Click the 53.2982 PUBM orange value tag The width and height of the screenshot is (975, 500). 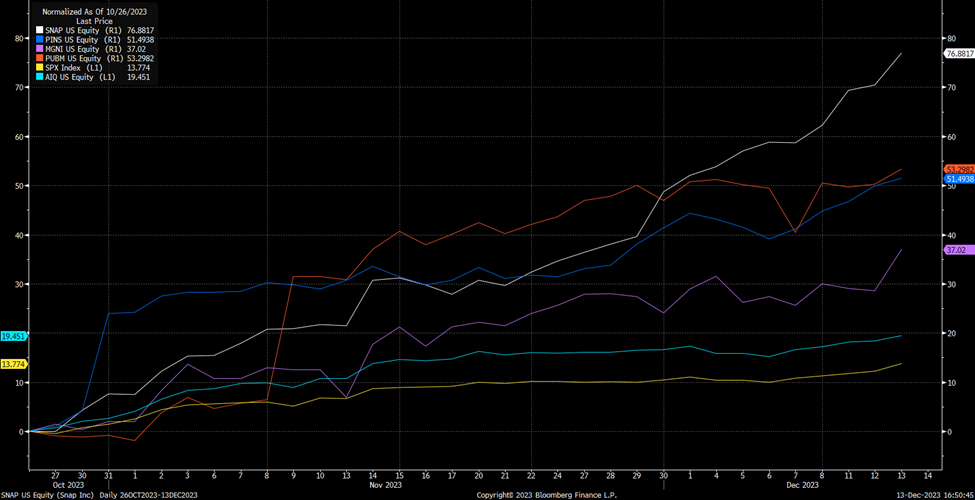[959, 169]
